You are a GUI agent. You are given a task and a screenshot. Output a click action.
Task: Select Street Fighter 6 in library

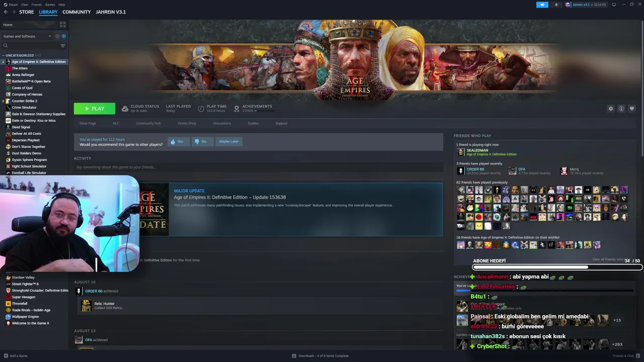point(25,284)
